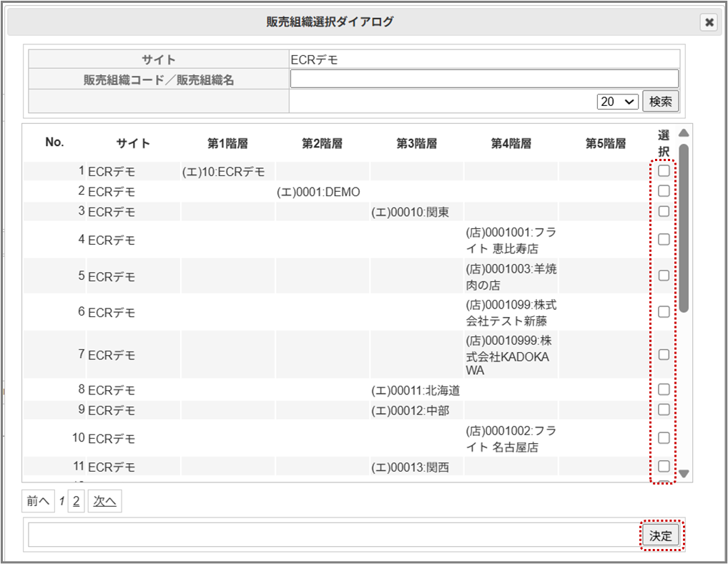Check the box for row 1 (エ)10:ECRデモ

click(664, 171)
